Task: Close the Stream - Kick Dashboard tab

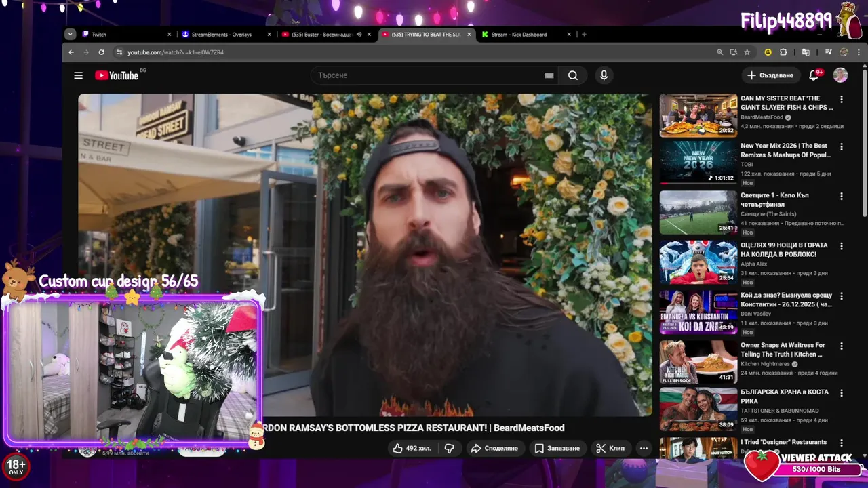Action: (570, 34)
